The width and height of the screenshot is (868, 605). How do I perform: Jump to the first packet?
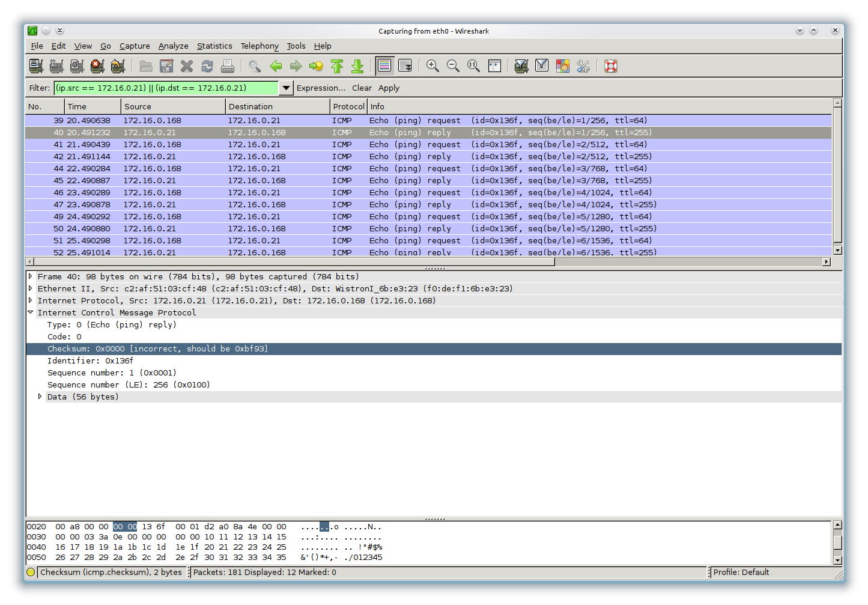pyautogui.click(x=337, y=66)
